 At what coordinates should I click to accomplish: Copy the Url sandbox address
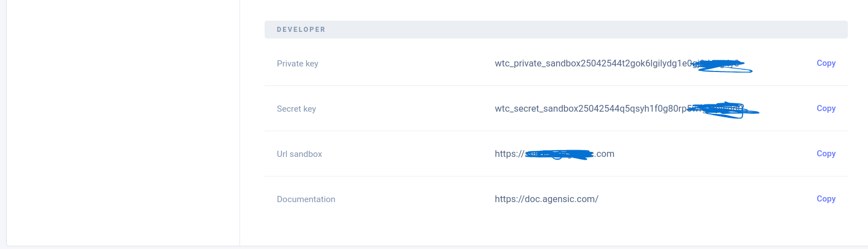pos(826,154)
